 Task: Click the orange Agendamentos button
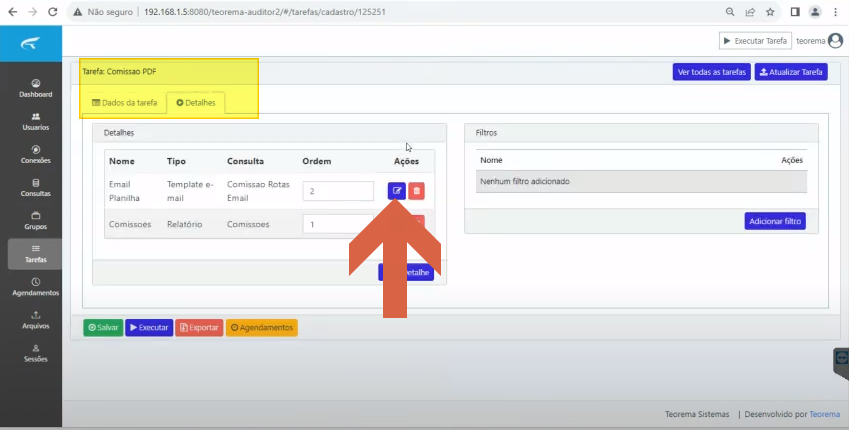click(x=262, y=328)
